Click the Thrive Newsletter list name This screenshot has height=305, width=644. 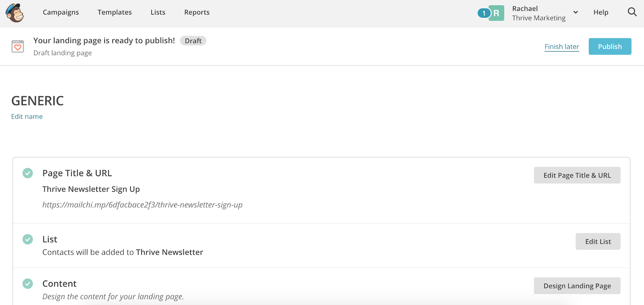pos(169,252)
